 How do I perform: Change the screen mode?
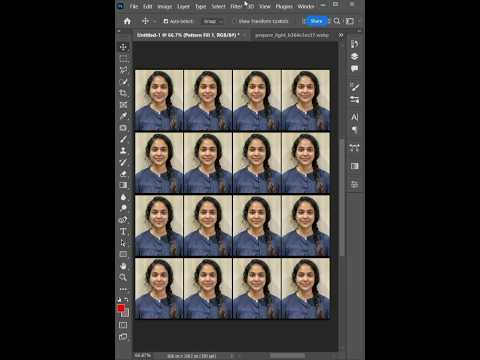coord(123,337)
